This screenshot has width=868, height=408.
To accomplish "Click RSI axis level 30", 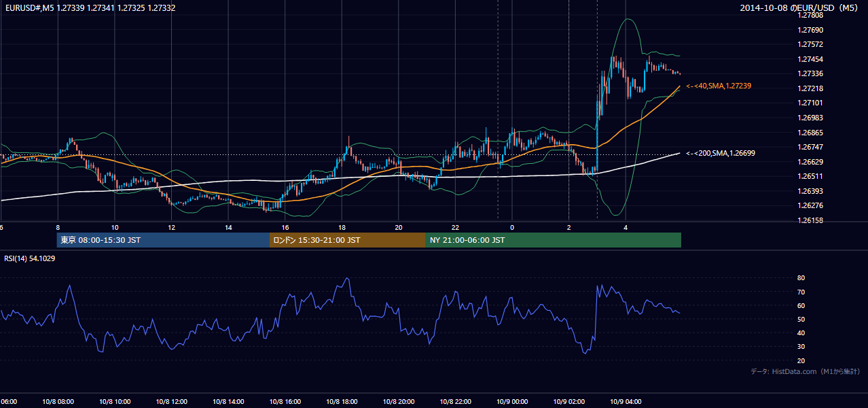I will point(801,347).
